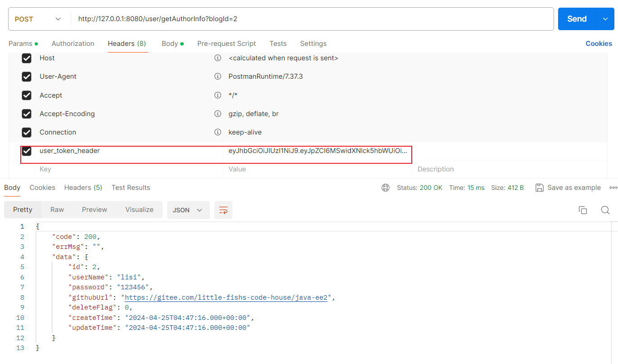Open the JSON format dropdown
The width and height of the screenshot is (618, 364).
[188, 210]
